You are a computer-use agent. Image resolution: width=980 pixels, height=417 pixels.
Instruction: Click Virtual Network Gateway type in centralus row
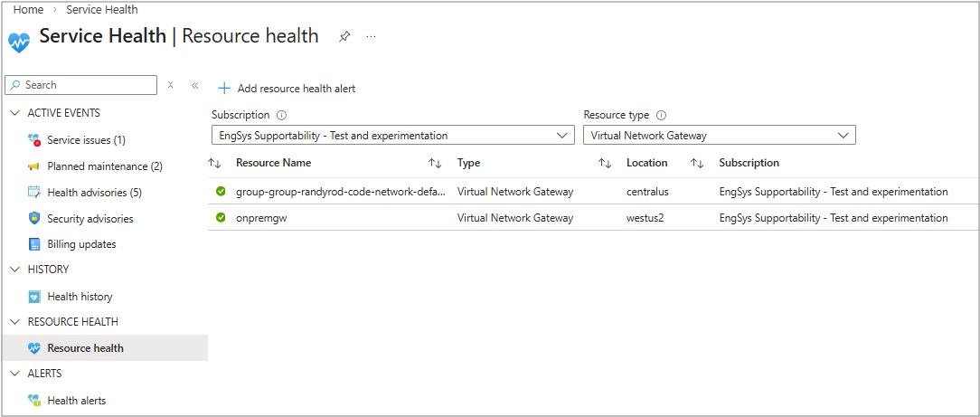coord(515,192)
